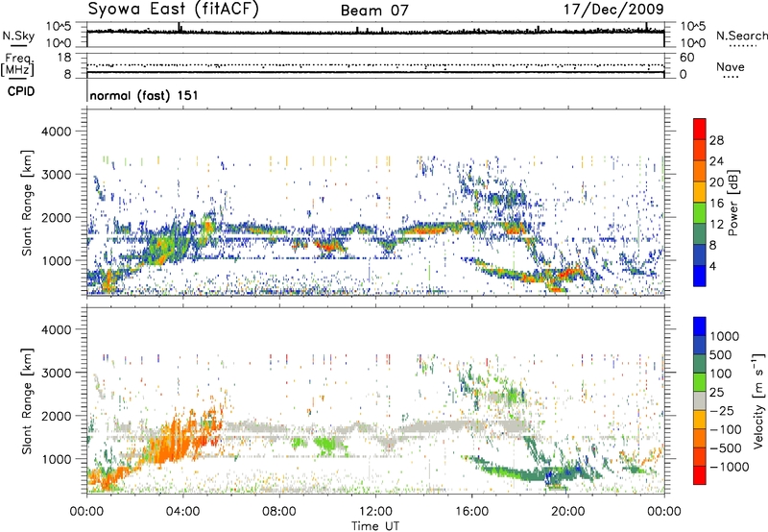Click the '3000' tick of the velocity plot
This screenshot has height=532, width=768.
tap(57, 373)
